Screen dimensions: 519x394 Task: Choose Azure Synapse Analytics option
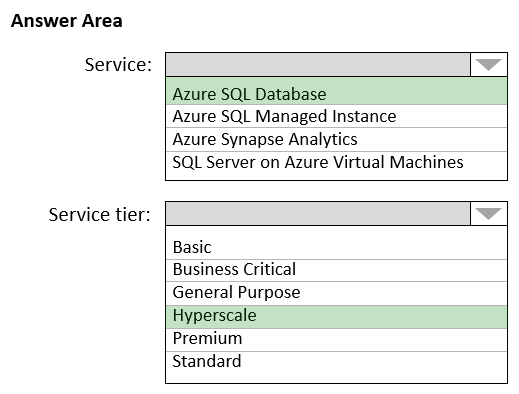[336, 139]
